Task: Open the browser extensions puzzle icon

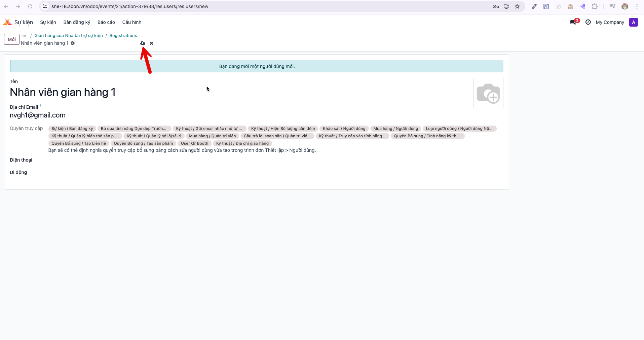Action: 595,6
